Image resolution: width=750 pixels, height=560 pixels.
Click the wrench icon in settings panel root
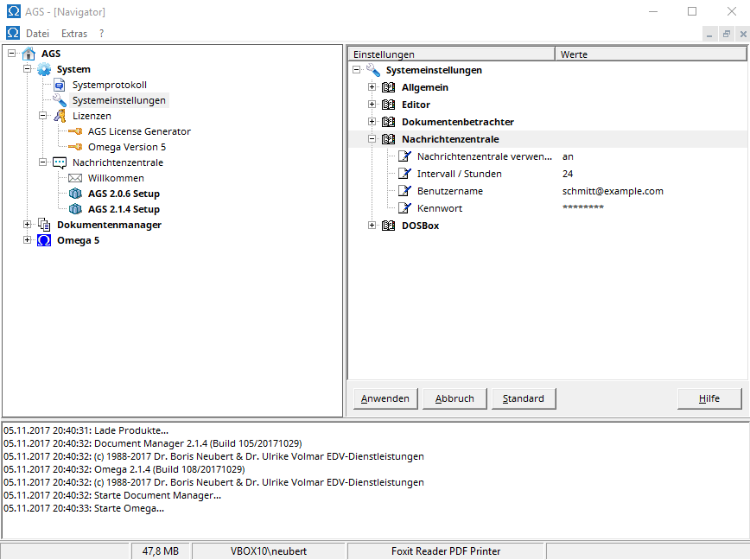[x=373, y=70]
